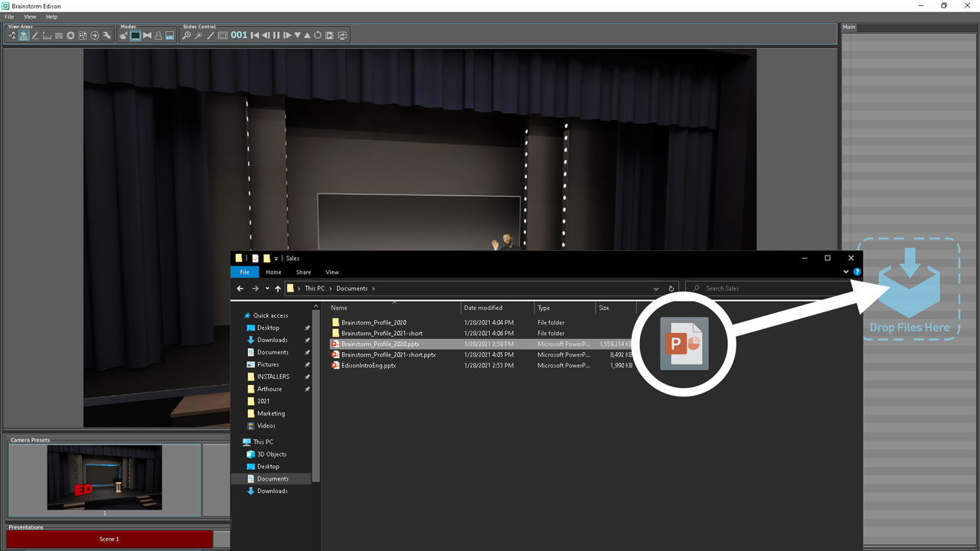Click the arrow-in-circle icon in View Areas

(94, 35)
